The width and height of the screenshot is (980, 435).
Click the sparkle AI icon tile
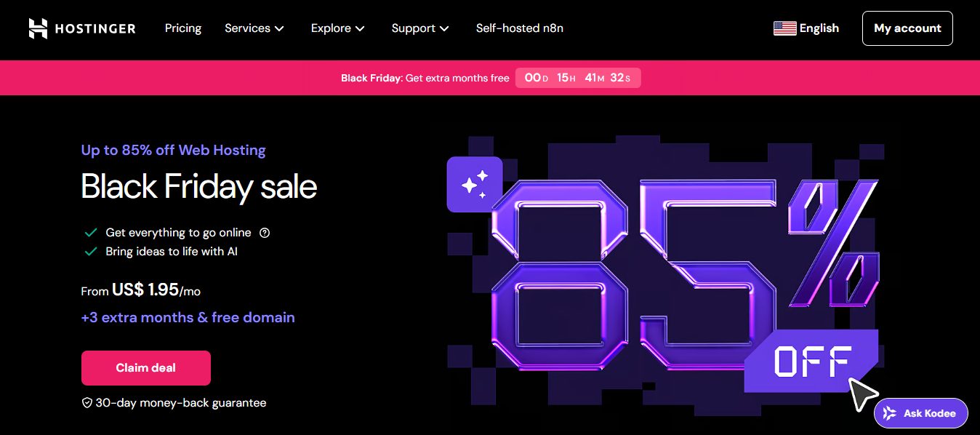pyautogui.click(x=474, y=185)
